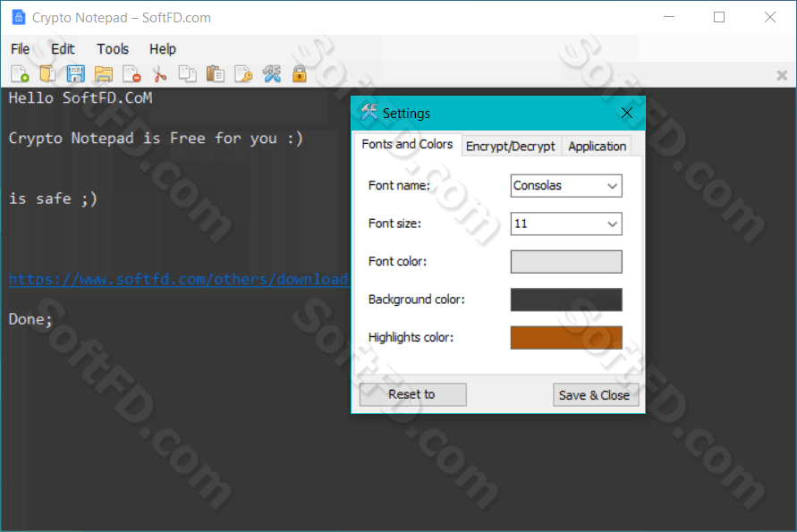Viewport: 797px width, 532px height.
Task: Open Settings via wrench toolbar icon
Action: pyautogui.click(x=272, y=74)
